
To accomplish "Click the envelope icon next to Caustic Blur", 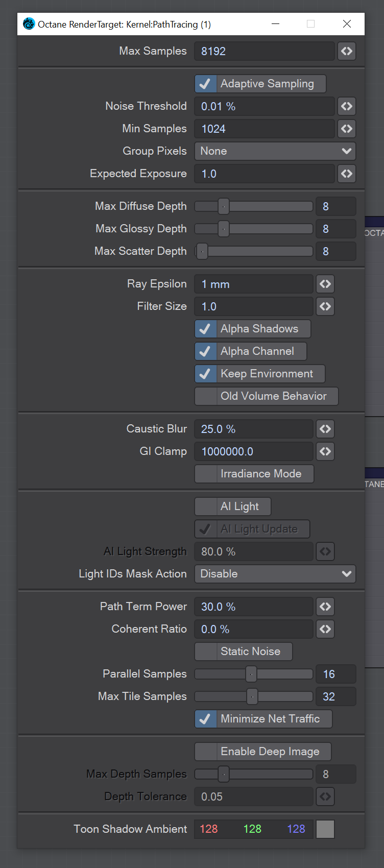I will [x=325, y=429].
